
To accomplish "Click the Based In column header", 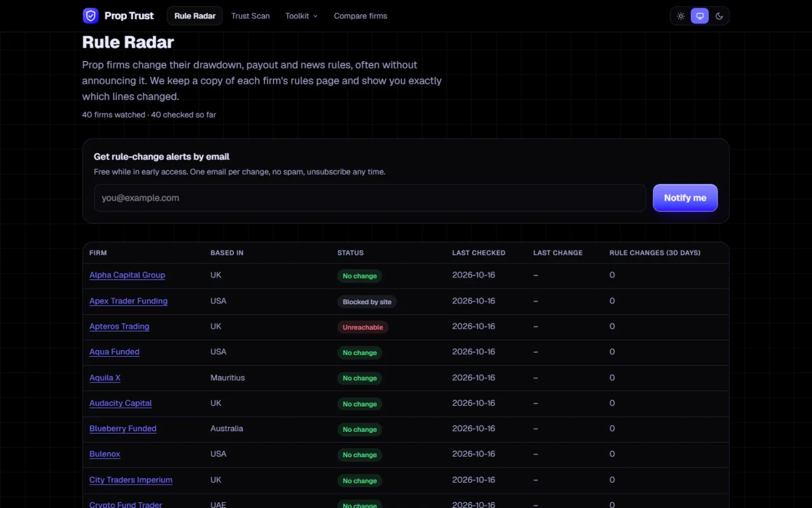I will [x=227, y=253].
